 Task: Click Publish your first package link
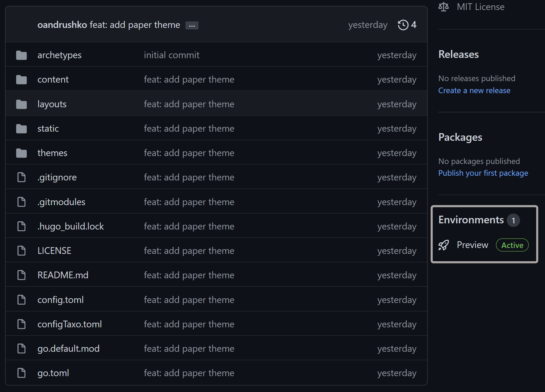pos(483,173)
